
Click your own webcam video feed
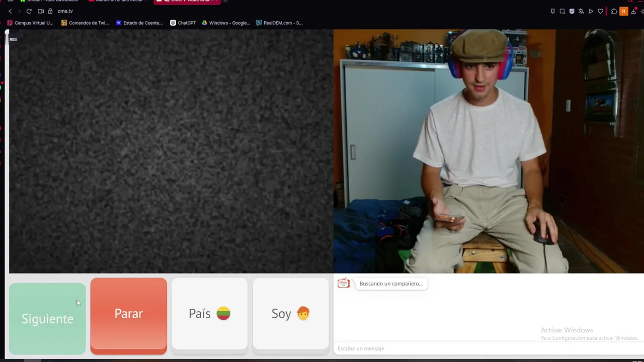[489, 151]
